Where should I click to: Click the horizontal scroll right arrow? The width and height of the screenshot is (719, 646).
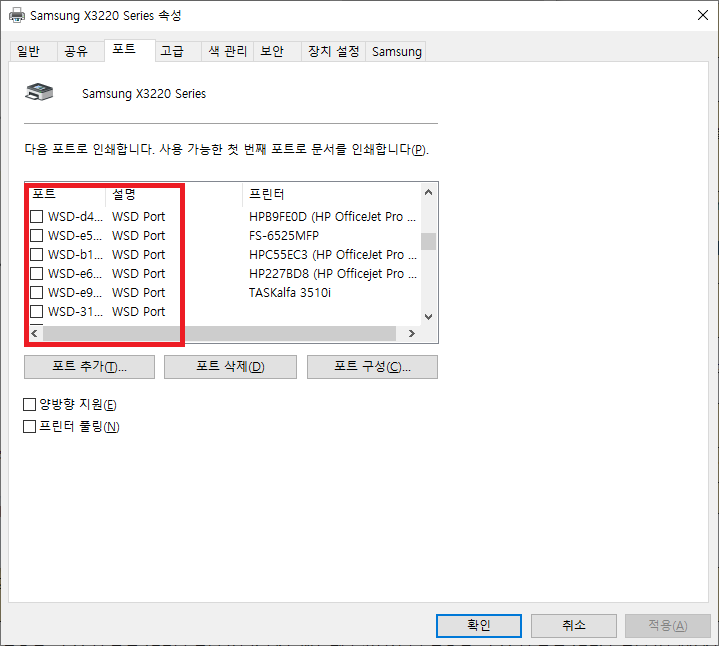[x=412, y=333]
